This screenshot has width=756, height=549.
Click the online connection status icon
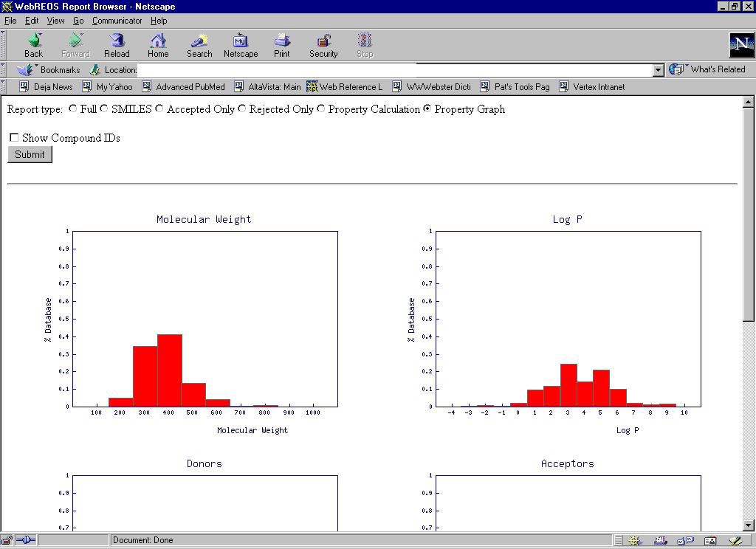pos(26,540)
